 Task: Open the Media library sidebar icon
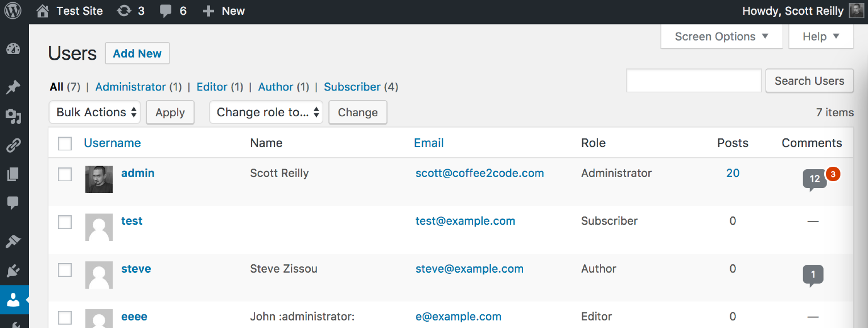(14, 117)
